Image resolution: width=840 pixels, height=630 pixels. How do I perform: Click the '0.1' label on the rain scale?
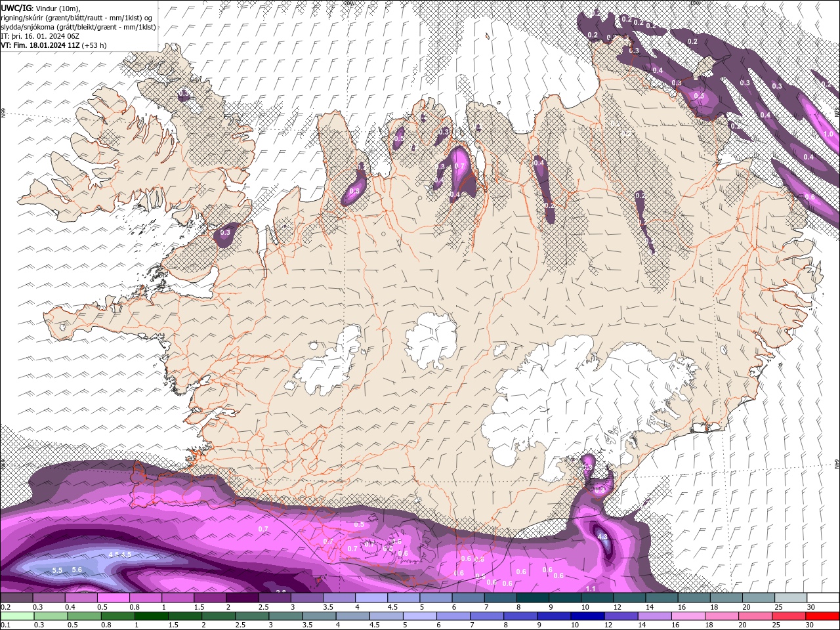[6, 625]
